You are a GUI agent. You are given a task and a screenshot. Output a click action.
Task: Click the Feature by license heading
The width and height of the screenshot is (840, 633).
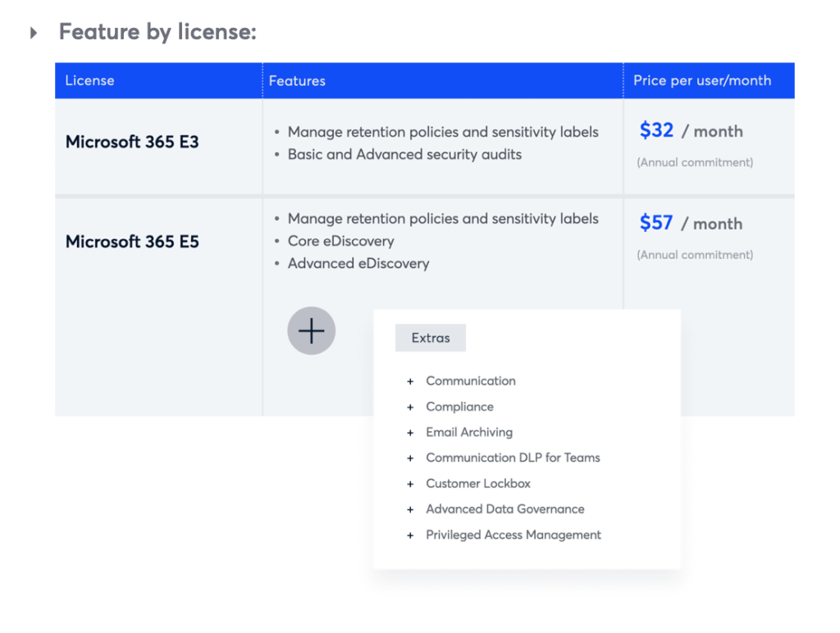point(157,32)
